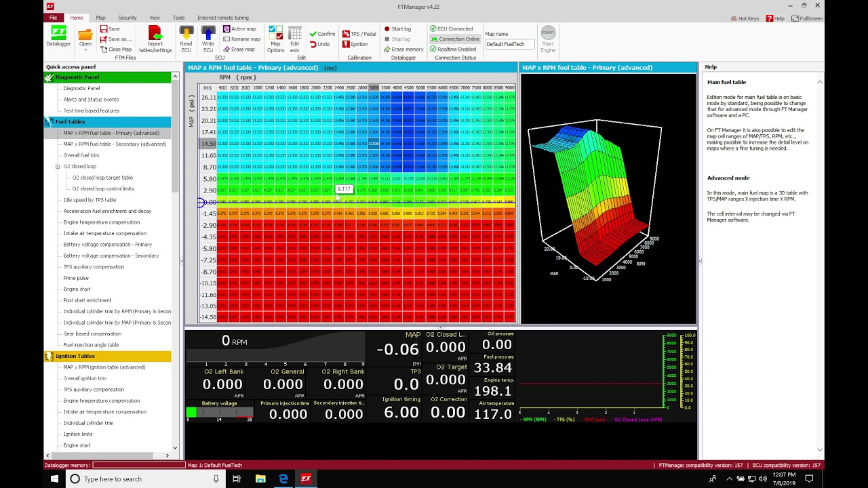
Task: Open TPS / Pedal calibration
Action: coord(359,34)
